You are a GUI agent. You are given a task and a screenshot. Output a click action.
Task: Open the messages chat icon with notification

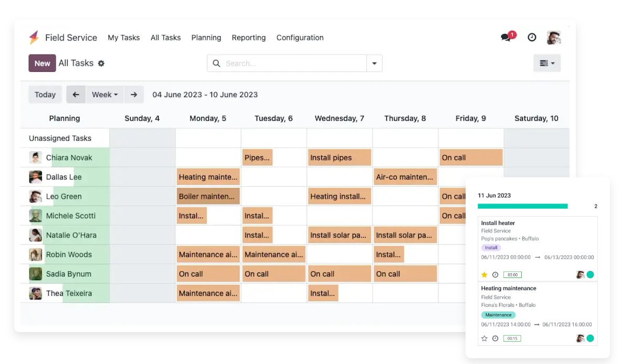point(507,37)
